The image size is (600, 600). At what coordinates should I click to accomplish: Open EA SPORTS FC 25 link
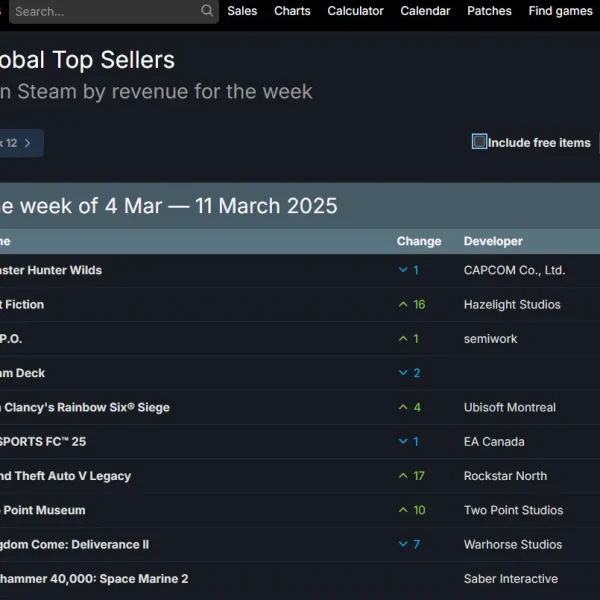(43, 442)
